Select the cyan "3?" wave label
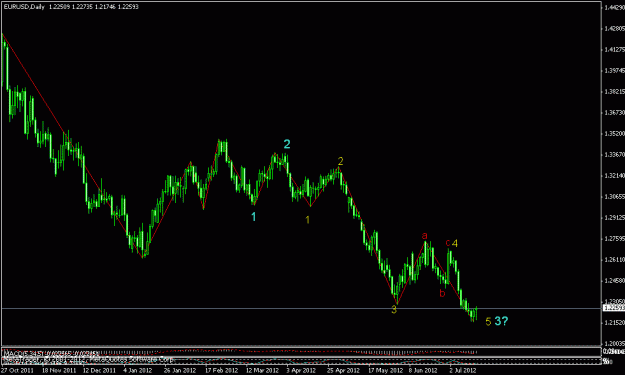This screenshot has height=375, width=625. pos(501,321)
